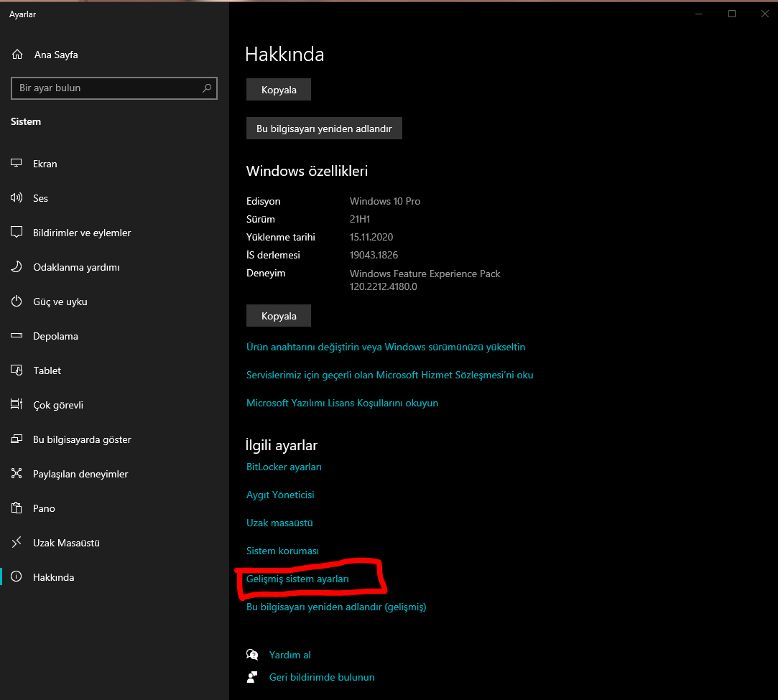
Task: Open the Aygıt Yöneticisi link
Action: click(280, 495)
